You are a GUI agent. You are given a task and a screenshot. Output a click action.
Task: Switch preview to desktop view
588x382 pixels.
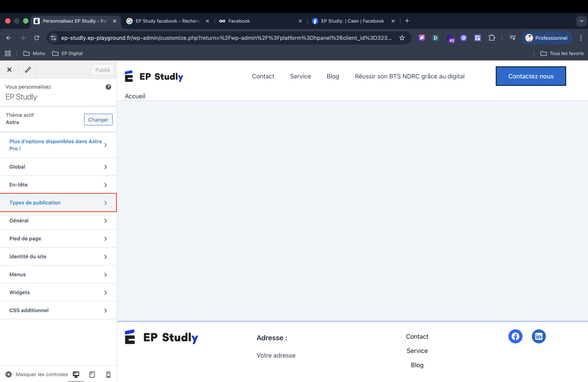(x=76, y=374)
